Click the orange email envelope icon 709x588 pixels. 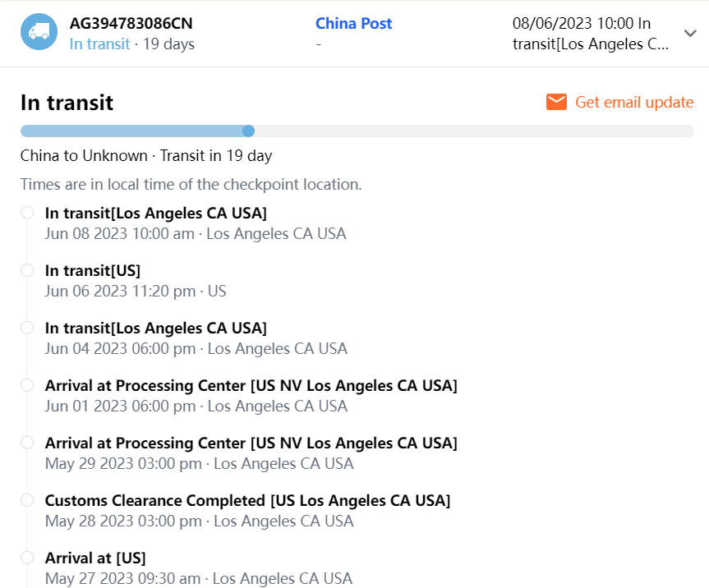coord(556,102)
